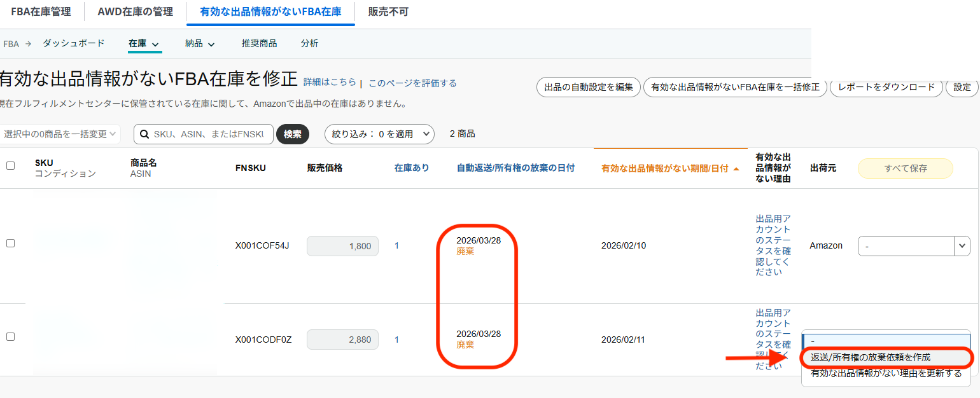Image resolution: width=980 pixels, height=398 pixels.
Task: Click the magnifier icon in search field
Action: (x=144, y=134)
